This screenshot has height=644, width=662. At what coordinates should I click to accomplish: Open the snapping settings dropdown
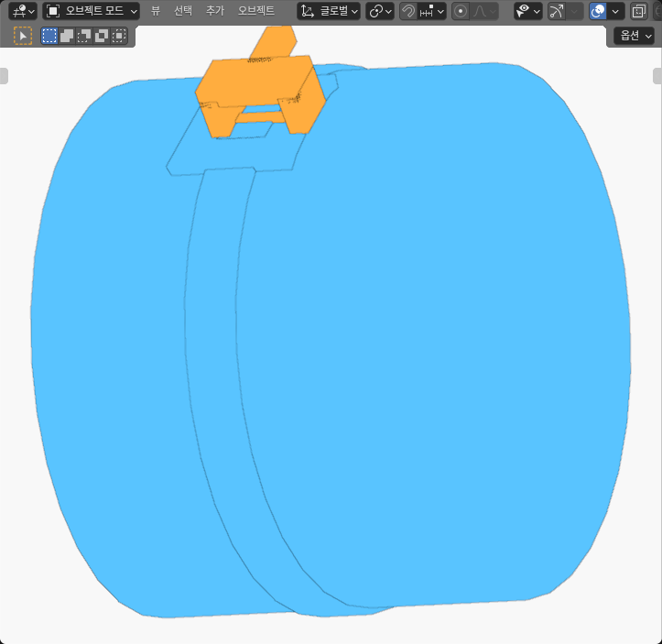(x=432, y=11)
